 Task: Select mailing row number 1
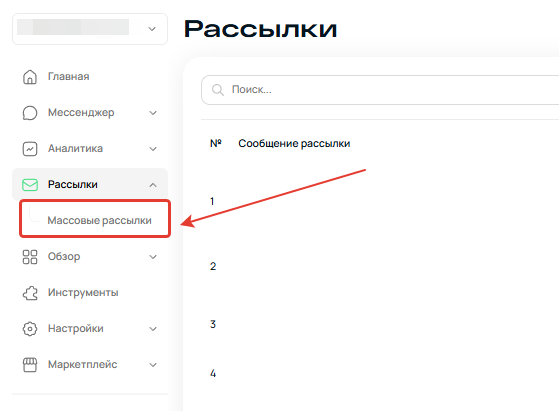(x=212, y=201)
